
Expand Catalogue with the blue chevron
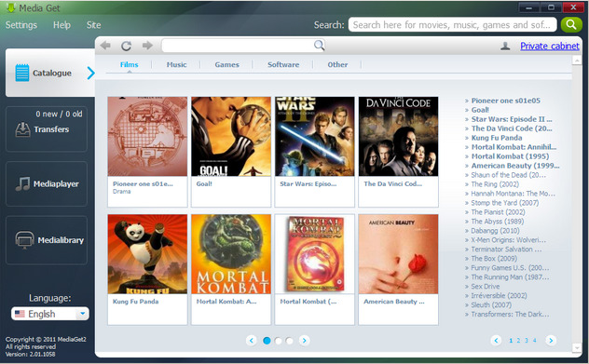pyautogui.click(x=90, y=73)
